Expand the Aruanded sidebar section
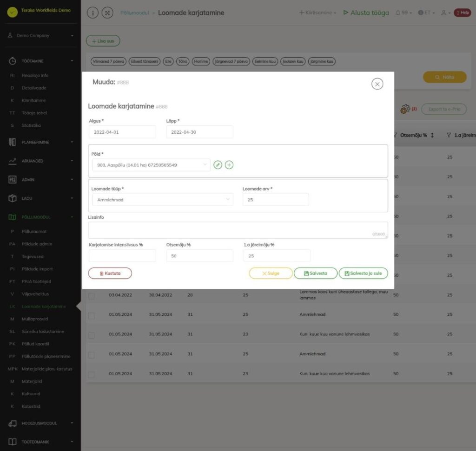The image size is (476, 451). pyautogui.click(x=41, y=161)
